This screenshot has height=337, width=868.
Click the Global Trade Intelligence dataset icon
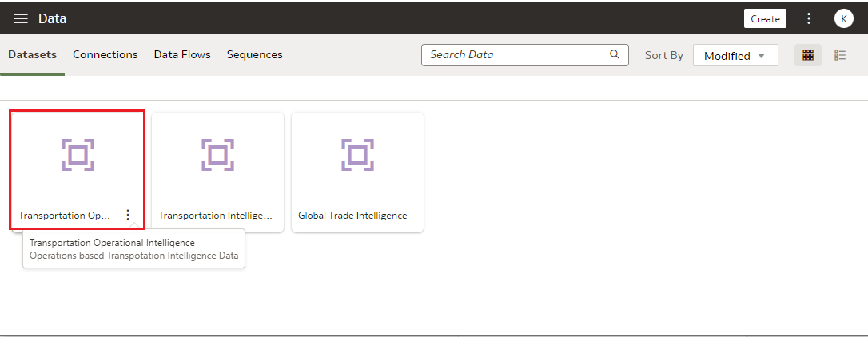click(357, 154)
